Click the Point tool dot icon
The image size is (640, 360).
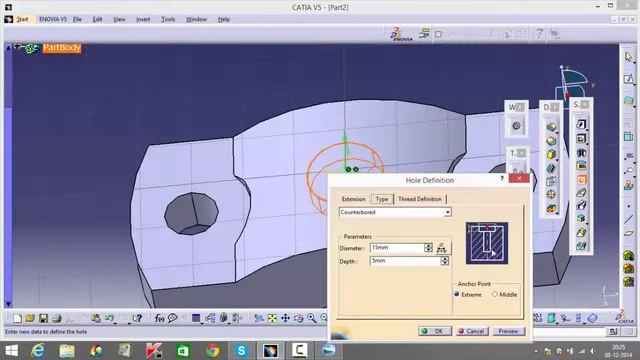click(629, 206)
